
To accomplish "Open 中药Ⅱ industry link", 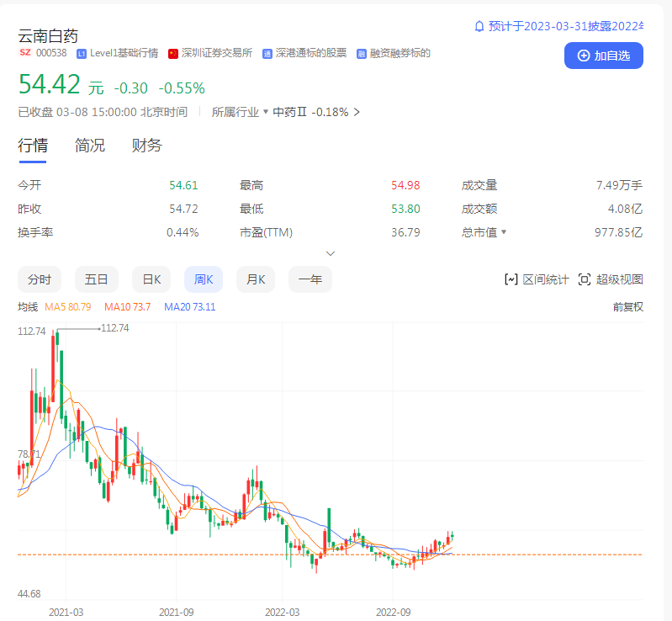I will click(289, 113).
